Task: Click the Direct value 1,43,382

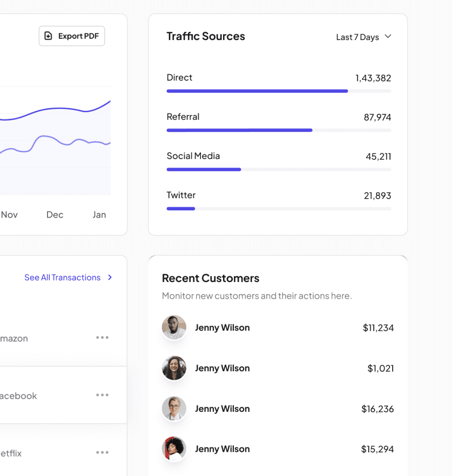Action: coord(373,78)
